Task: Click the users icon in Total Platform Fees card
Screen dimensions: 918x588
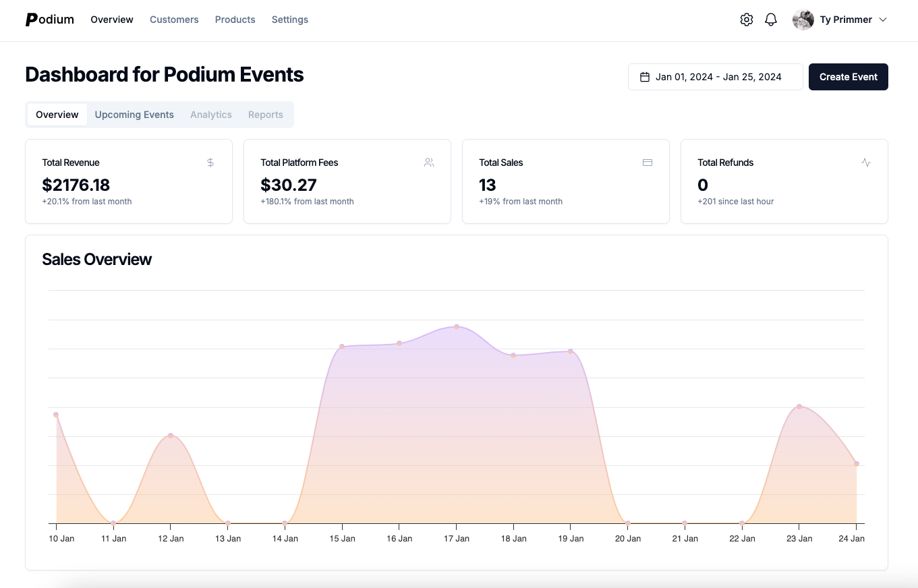Action: click(x=429, y=163)
